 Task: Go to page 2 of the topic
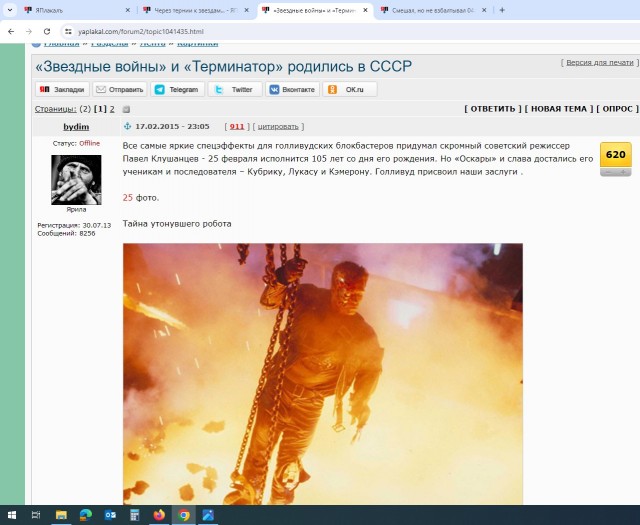pyautogui.click(x=112, y=109)
